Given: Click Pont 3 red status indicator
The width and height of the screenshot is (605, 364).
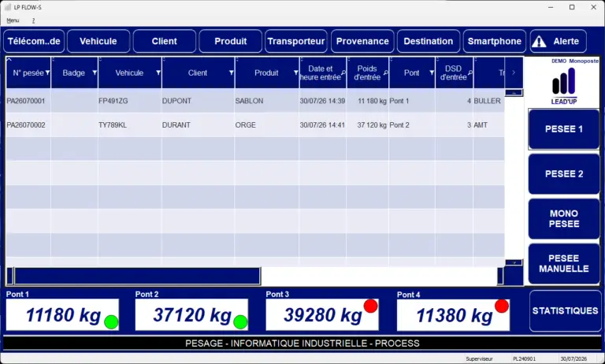Looking at the screenshot, I should pos(371,306).
